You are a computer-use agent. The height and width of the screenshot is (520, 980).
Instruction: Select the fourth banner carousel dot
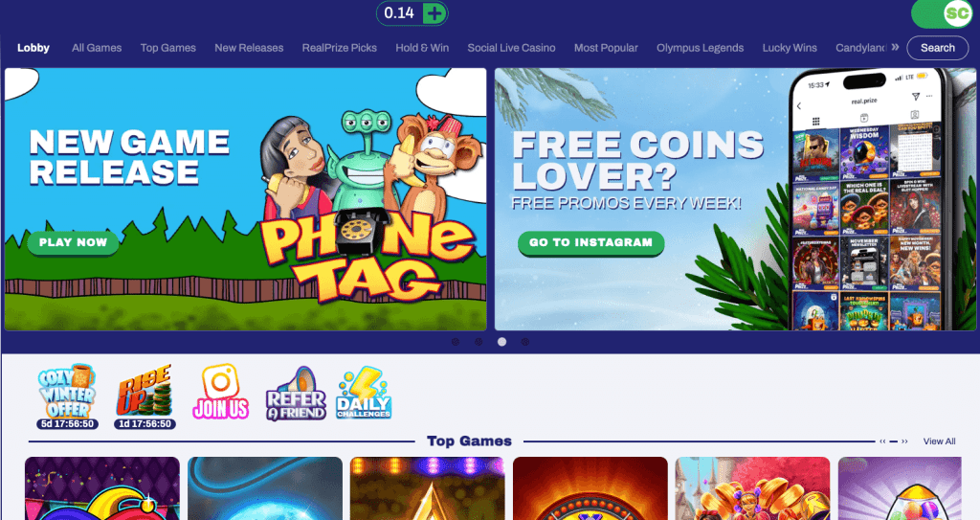pyautogui.click(x=525, y=342)
